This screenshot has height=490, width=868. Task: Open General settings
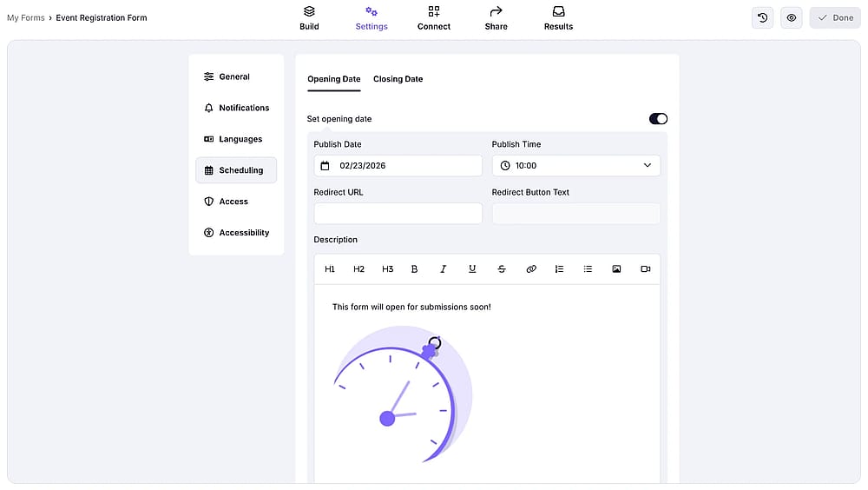coord(236,76)
